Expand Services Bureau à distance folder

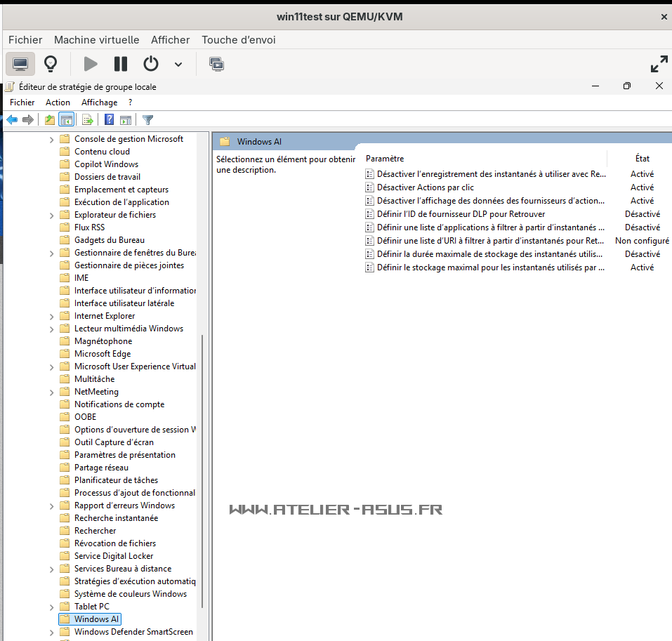click(52, 569)
